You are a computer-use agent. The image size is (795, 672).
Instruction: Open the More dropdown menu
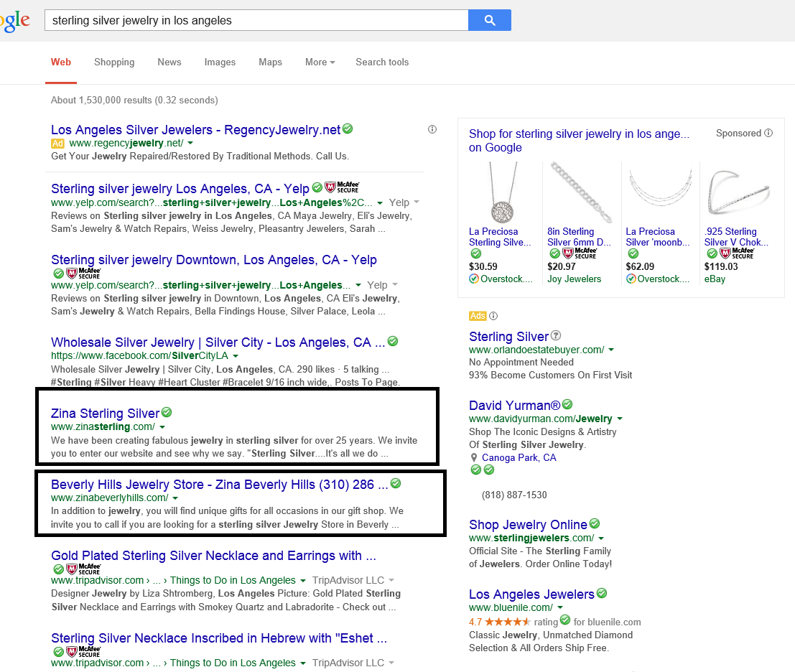[320, 62]
